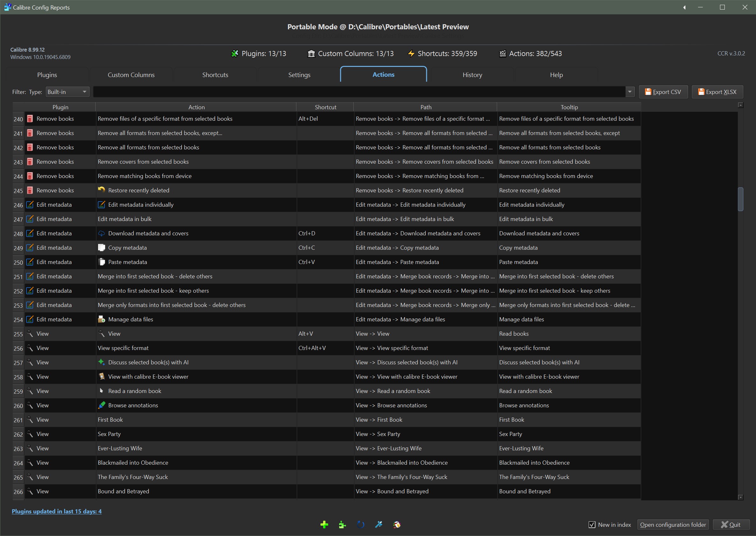Click the green puzzle piece icon
Viewport: 756px width, 536px height.
pos(342,525)
